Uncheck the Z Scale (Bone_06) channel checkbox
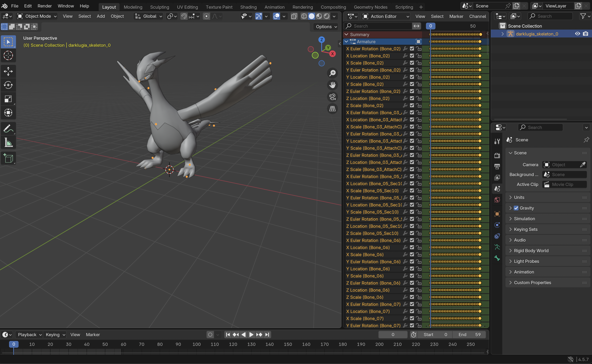Image resolution: width=592 pixels, height=364 pixels. point(412,297)
